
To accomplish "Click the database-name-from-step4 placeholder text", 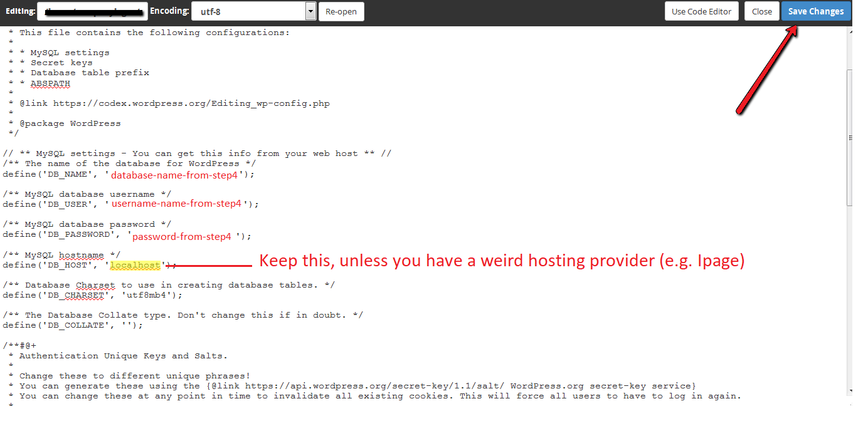I will 174,175.
